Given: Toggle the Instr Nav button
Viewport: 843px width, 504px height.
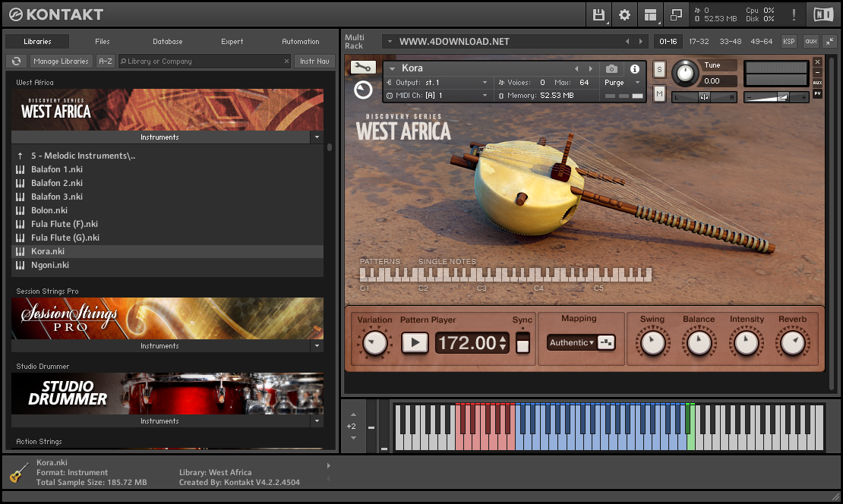Looking at the screenshot, I should [x=314, y=61].
